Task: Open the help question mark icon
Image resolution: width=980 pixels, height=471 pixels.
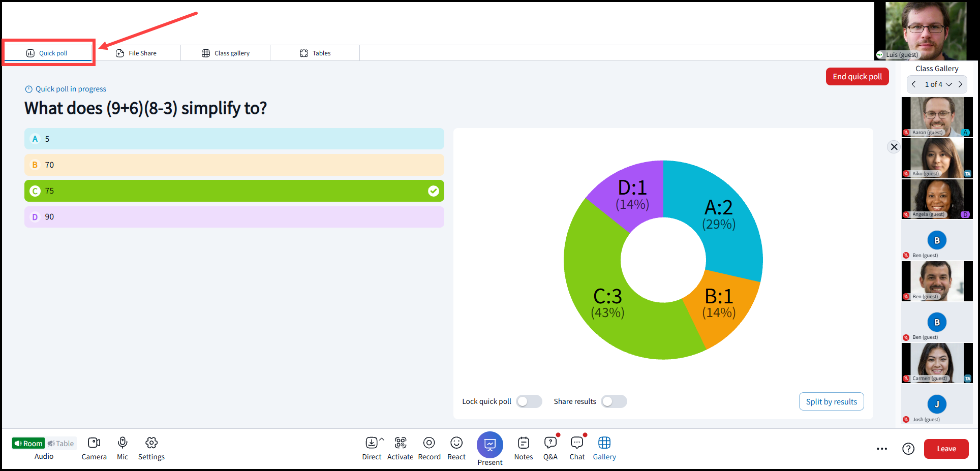Action: (x=908, y=449)
